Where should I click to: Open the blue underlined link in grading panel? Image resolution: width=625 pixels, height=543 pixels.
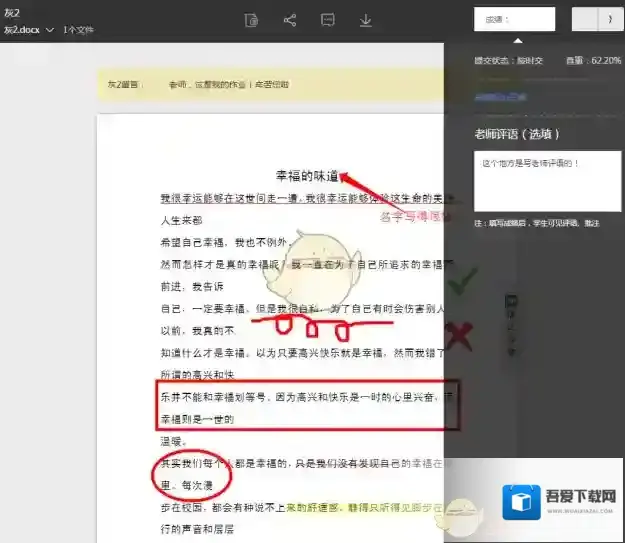click(x=501, y=96)
